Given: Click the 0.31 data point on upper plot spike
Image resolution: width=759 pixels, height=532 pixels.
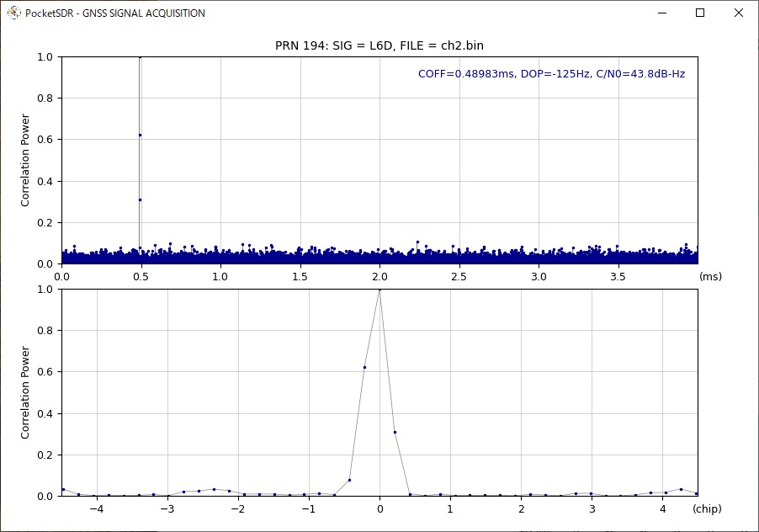Looking at the screenshot, I should coord(140,200).
